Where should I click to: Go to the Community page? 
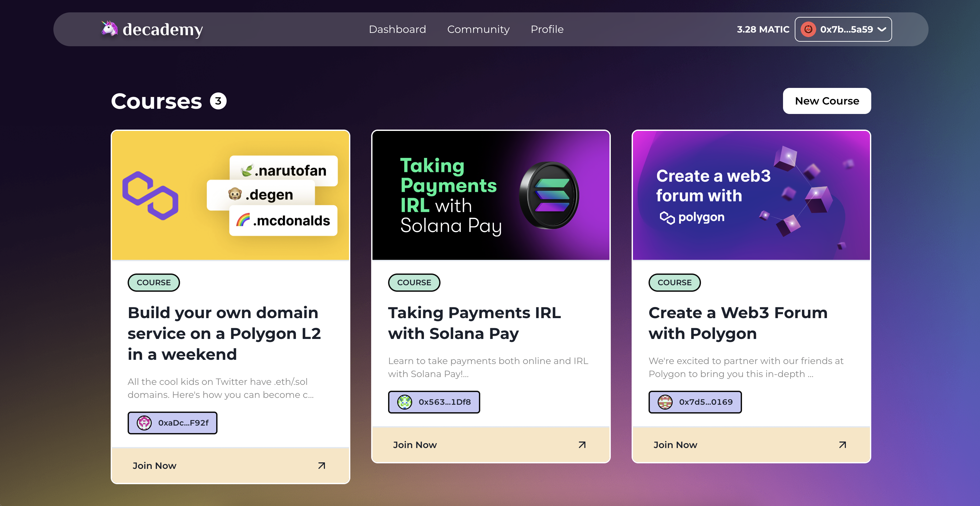(478, 29)
